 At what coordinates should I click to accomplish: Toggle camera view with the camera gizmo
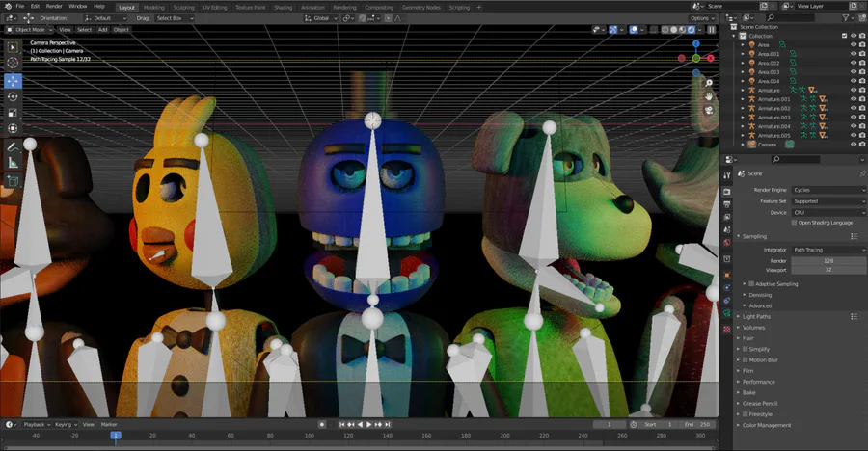[709, 110]
